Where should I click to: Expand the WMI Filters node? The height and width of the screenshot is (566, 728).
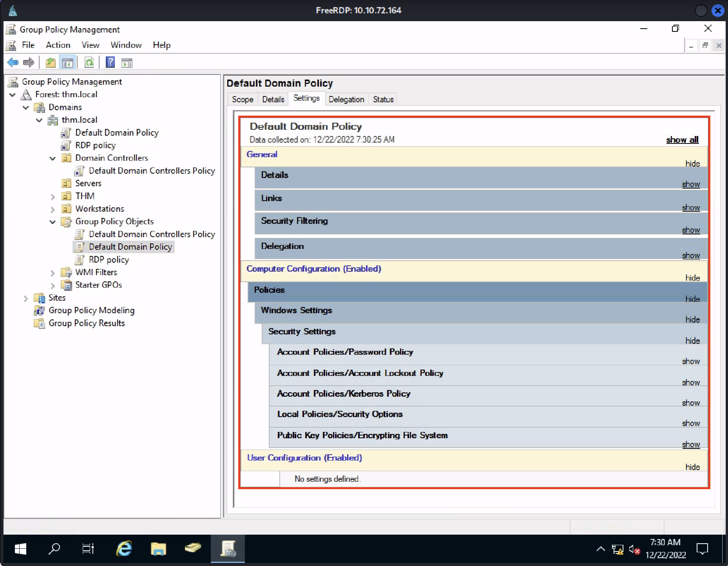coord(53,273)
